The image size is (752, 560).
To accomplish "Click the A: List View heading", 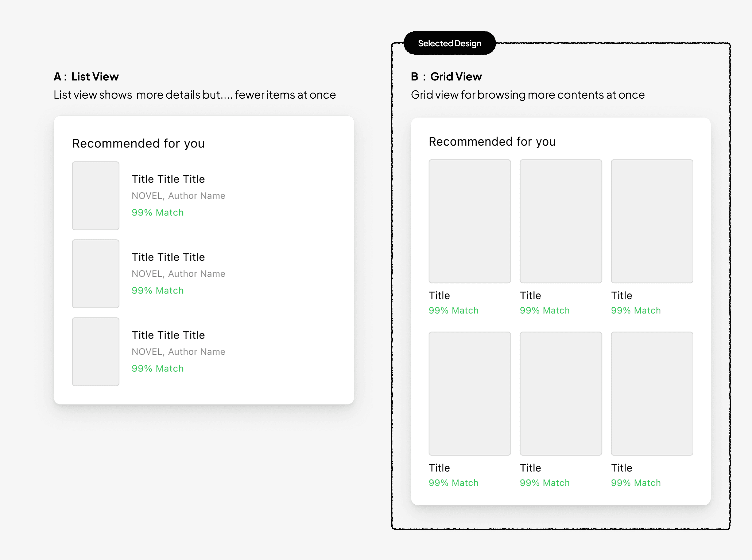I will pyautogui.click(x=86, y=77).
